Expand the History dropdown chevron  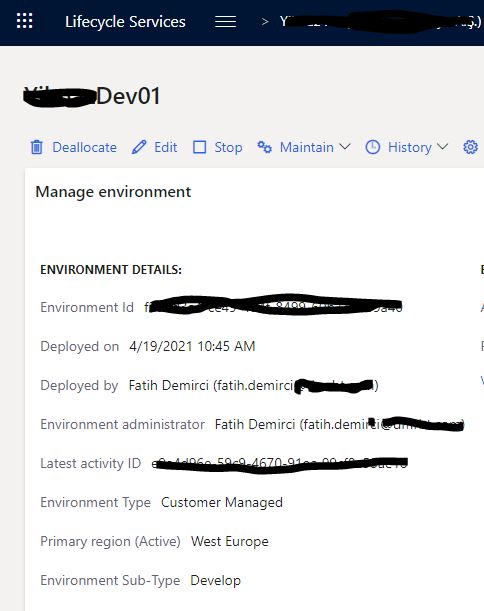point(442,147)
